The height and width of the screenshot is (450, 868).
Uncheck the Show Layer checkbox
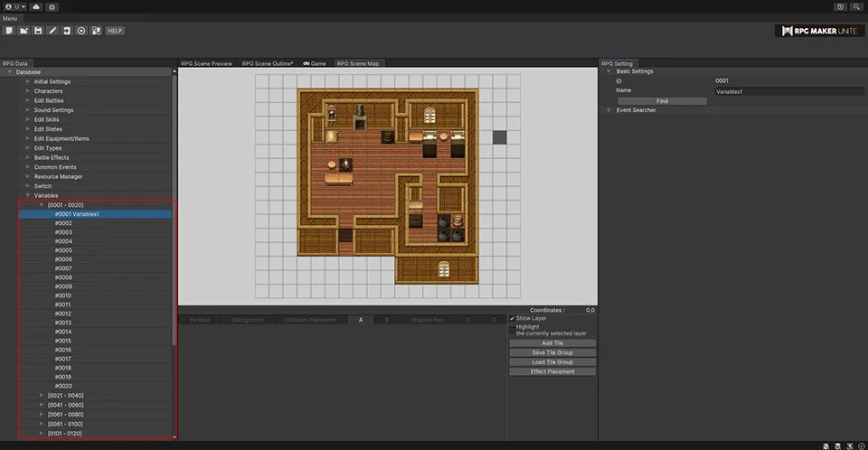click(512, 318)
